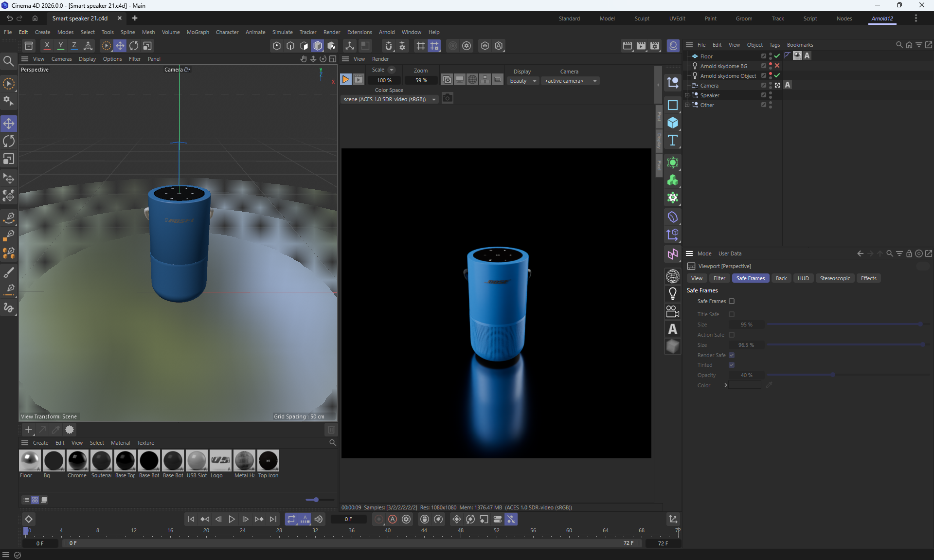Image resolution: width=934 pixels, height=560 pixels.
Task: Select the Scale tool in left toolbar
Action: [9, 159]
